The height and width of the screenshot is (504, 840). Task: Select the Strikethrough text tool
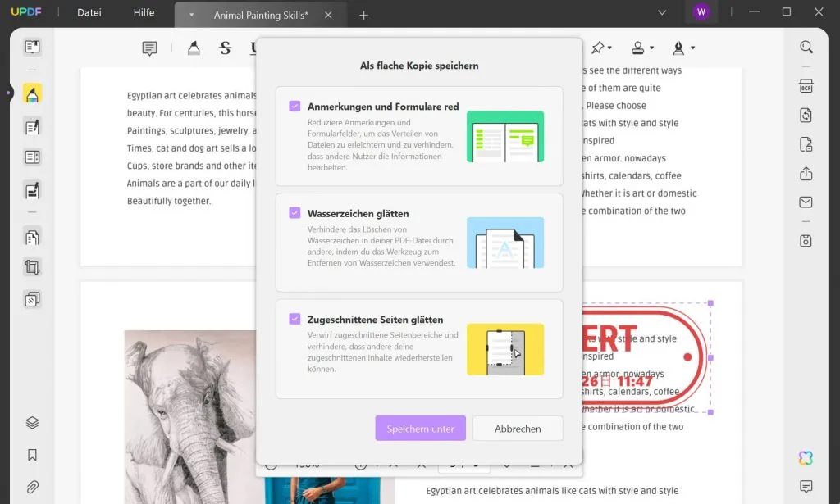coord(225,48)
